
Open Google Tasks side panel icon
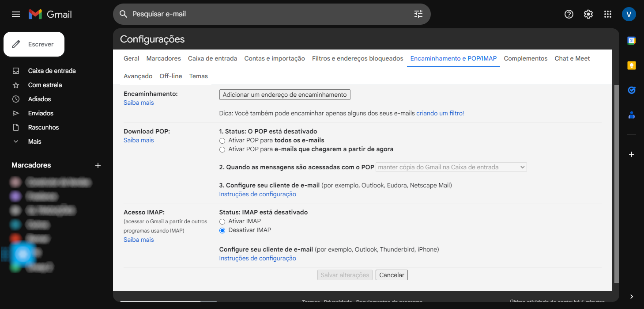[632, 90]
